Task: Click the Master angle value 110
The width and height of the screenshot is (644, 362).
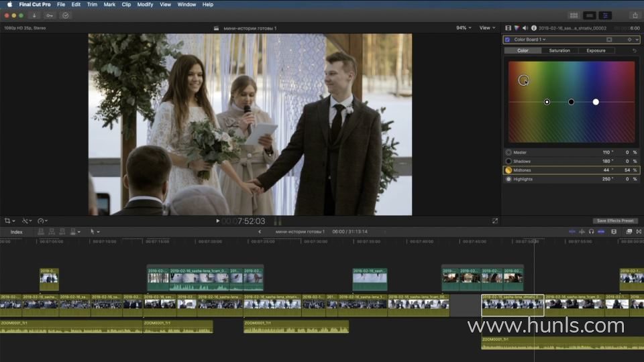Action: coord(606,152)
